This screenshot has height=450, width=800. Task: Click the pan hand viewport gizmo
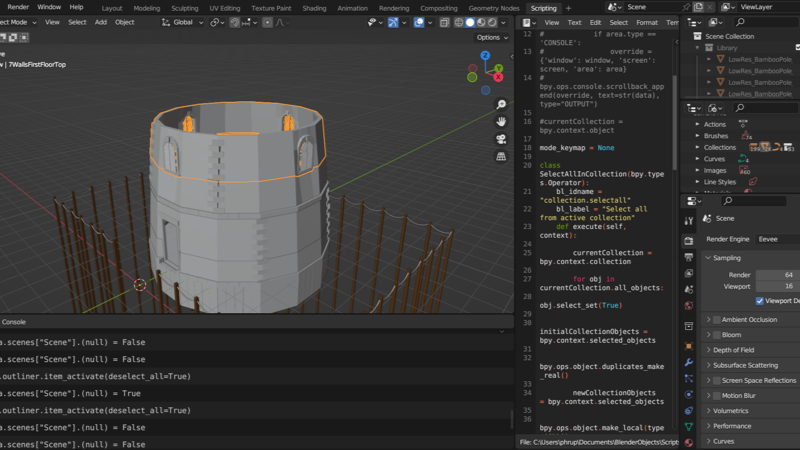coord(501,119)
